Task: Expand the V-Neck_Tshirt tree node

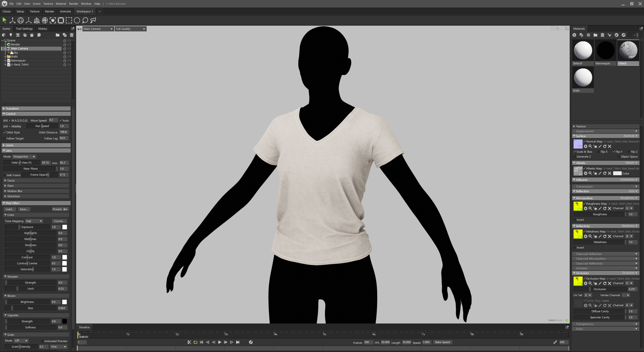Action: click(5, 65)
